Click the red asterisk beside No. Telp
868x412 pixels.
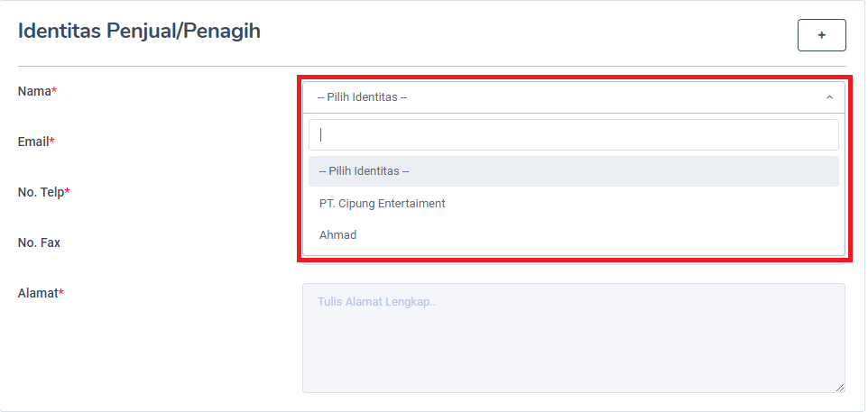(68, 192)
